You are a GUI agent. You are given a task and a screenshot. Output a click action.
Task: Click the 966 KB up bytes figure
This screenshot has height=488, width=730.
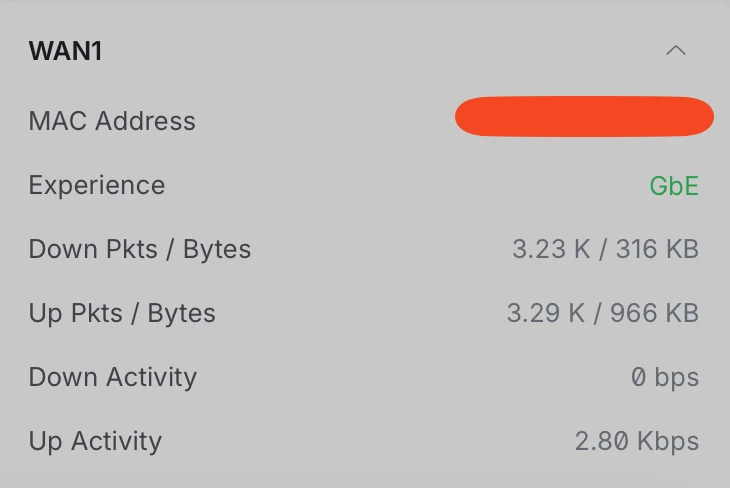click(655, 313)
